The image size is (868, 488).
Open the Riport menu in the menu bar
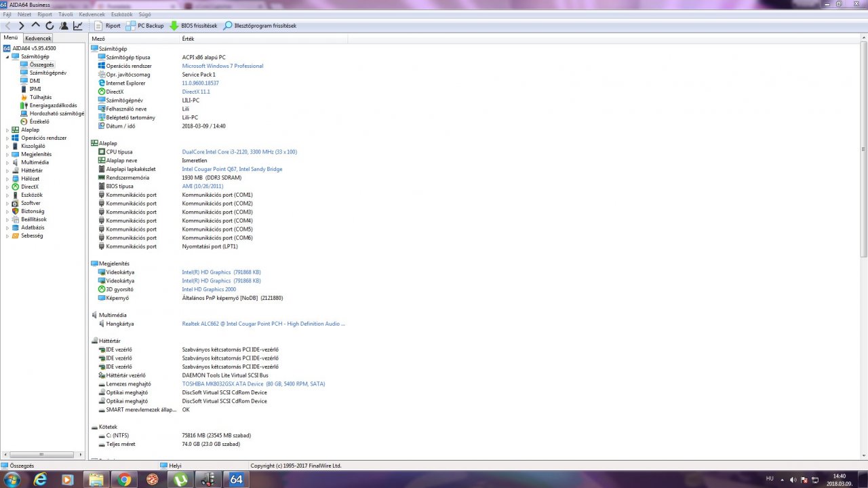tap(45, 14)
